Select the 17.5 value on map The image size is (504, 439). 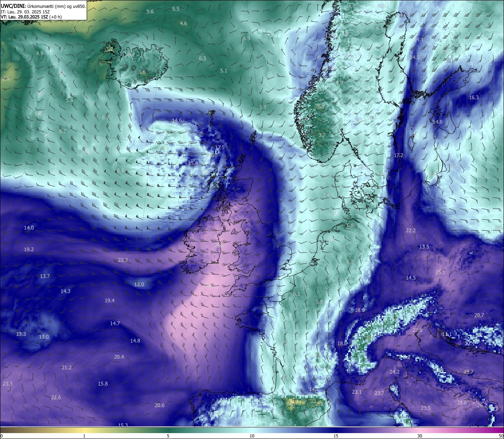(220, 148)
